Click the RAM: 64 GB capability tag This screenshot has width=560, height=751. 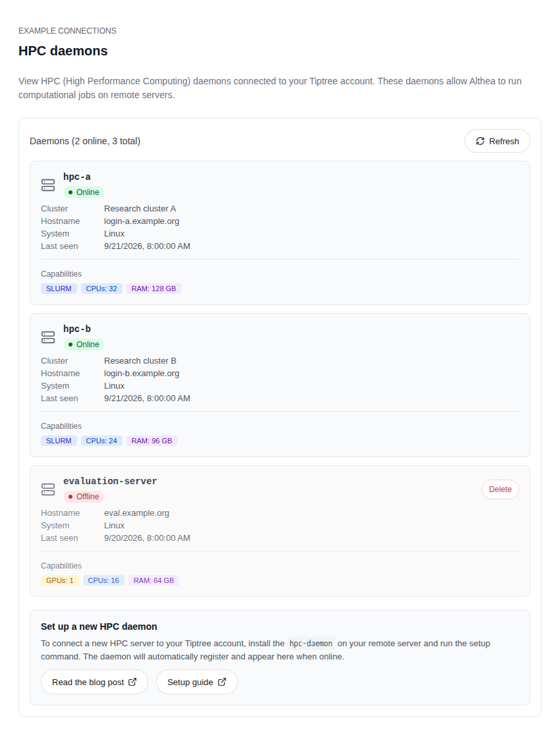pos(154,580)
